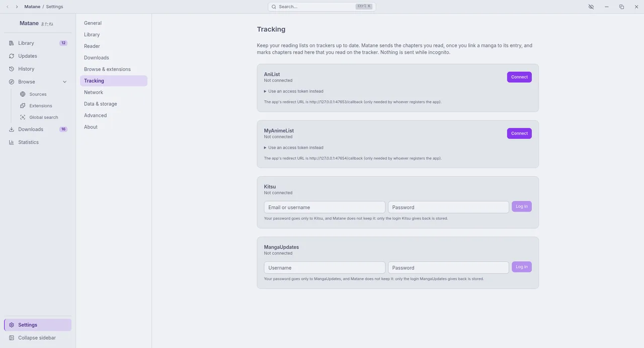
Task: Click Collapse sidebar label
Action: pos(37,338)
